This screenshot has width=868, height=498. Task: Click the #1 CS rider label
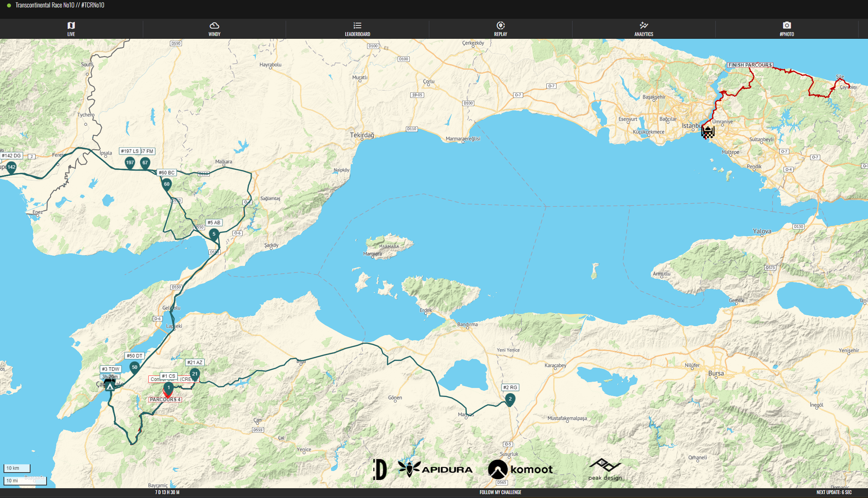[169, 376]
